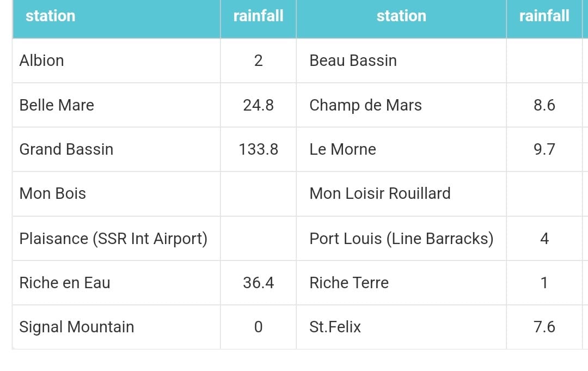Click the Signal Mountain station cell

(x=77, y=327)
